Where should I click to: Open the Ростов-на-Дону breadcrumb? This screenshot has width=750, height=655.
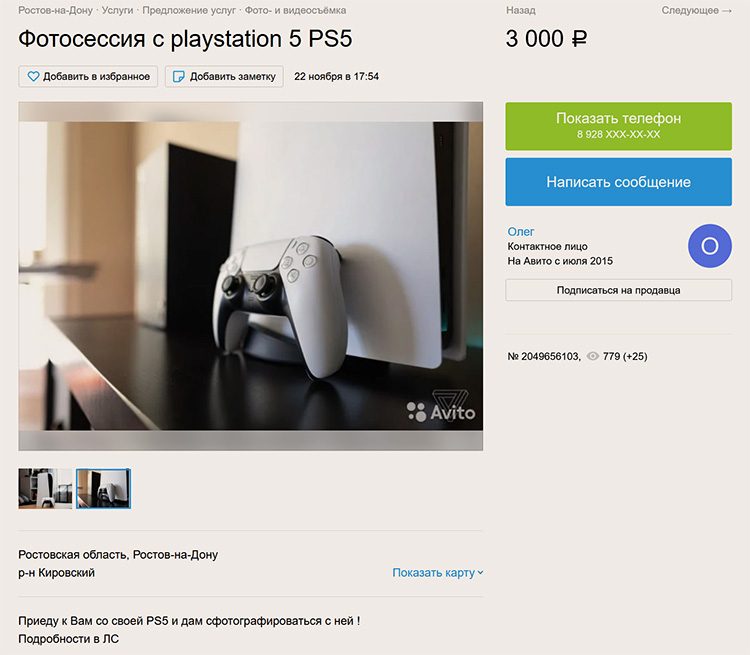pyautogui.click(x=55, y=10)
